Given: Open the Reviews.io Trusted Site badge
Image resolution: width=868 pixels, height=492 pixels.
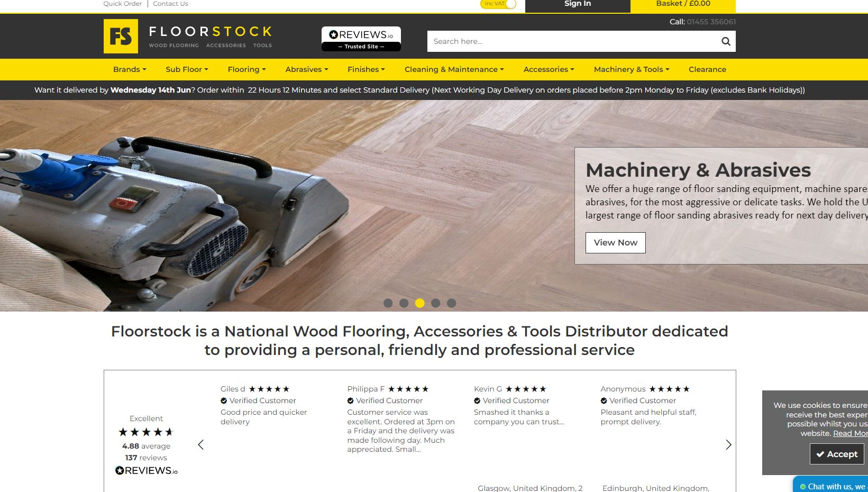Looking at the screenshot, I should (x=361, y=39).
